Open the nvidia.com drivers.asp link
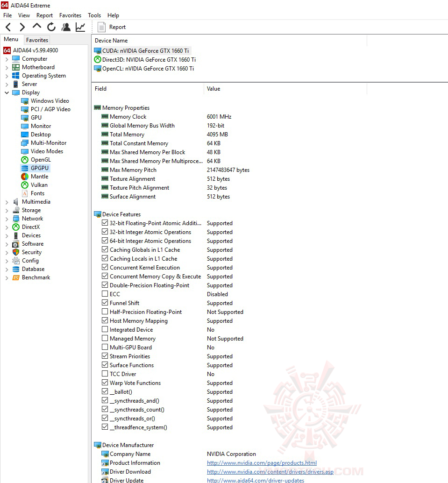 click(x=270, y=472)
